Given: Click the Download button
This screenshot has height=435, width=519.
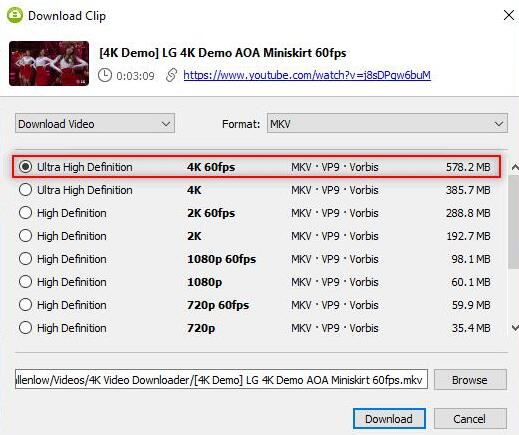Looking at the screenshot, I should (x=389, y=419).
